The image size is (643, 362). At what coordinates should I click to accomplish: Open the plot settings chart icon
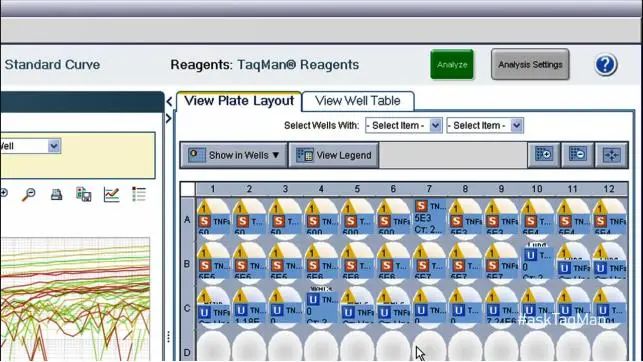(111, 194)
